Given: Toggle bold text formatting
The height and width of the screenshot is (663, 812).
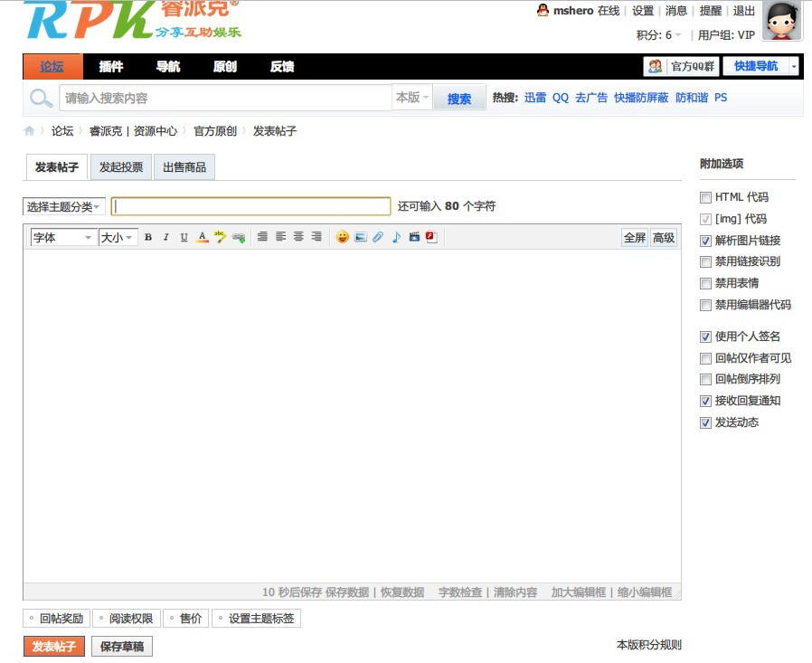Looking at the screenshot, I should tap(148, 237).
